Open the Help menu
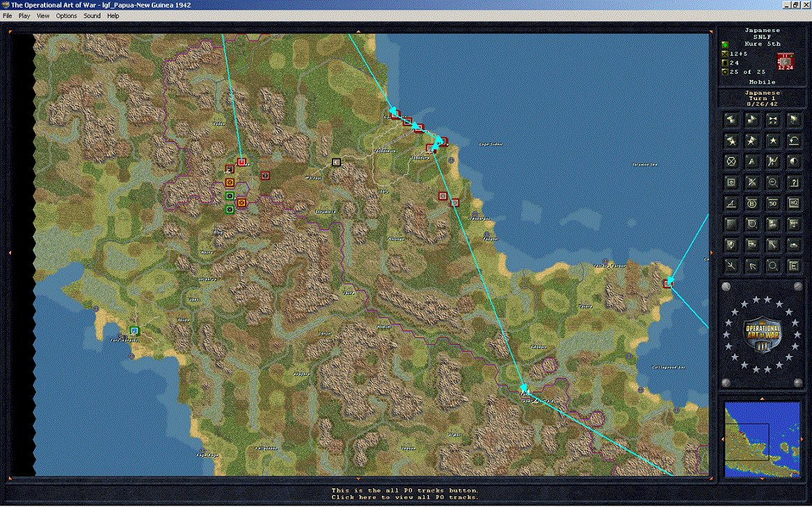 point(113,15)
